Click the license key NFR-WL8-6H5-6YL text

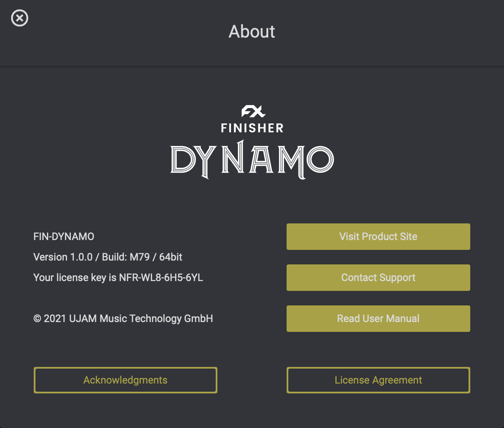(x=161, y=278)
